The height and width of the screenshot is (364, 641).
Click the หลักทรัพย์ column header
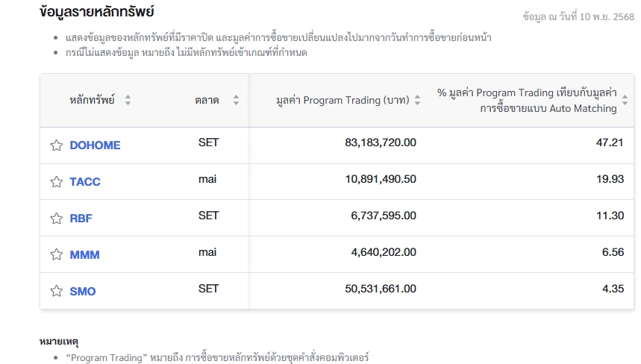[92, 100]
